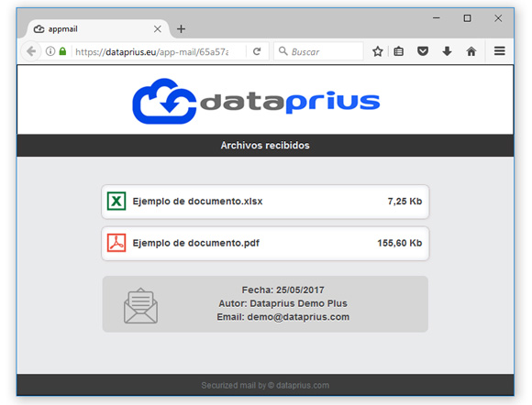Open the bookmarks list icon
The height and width of the screenshot is (405, 532).
[x=398, y=51]
